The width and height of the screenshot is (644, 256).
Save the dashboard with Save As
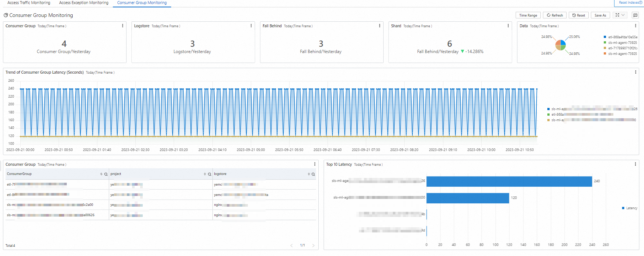[600, 15]
